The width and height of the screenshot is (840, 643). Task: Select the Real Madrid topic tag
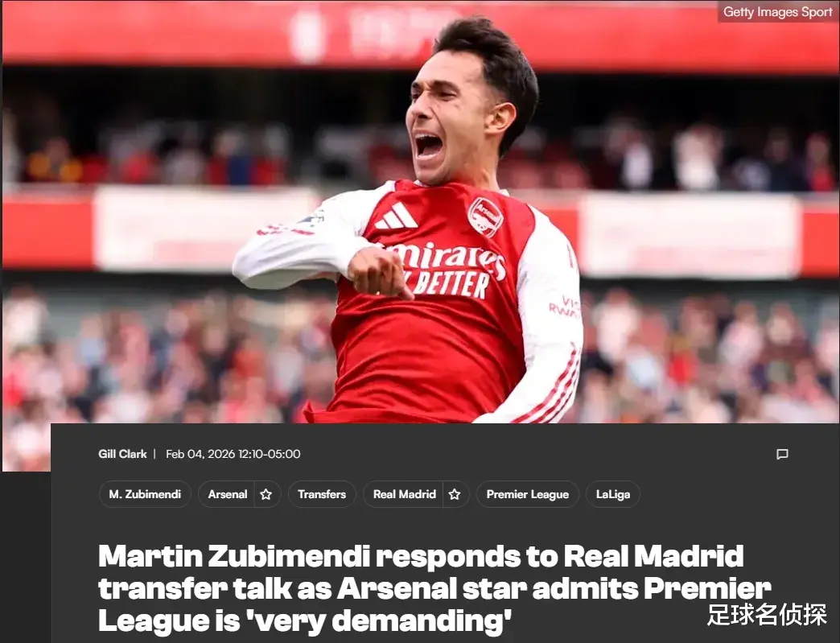404,494
